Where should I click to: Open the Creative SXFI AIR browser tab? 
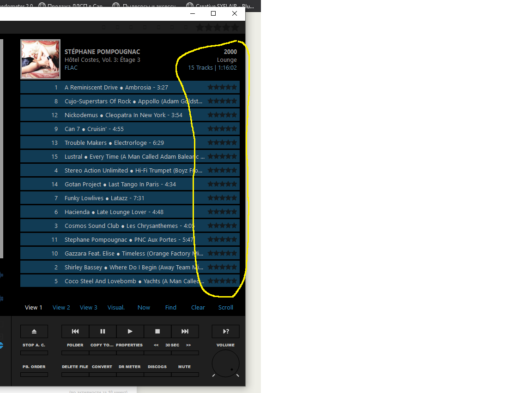pos(221,6)
